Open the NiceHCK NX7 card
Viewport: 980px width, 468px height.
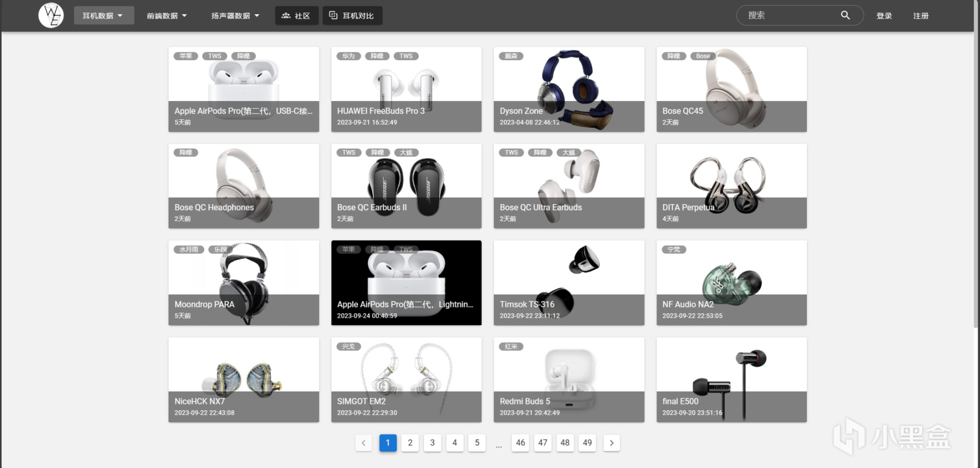(x=244, y=380)
